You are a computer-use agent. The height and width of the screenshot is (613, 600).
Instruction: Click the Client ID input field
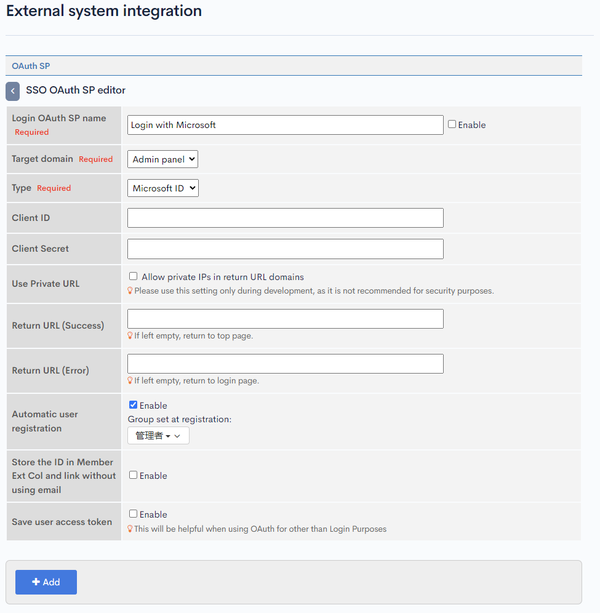(x=285, y=218)
